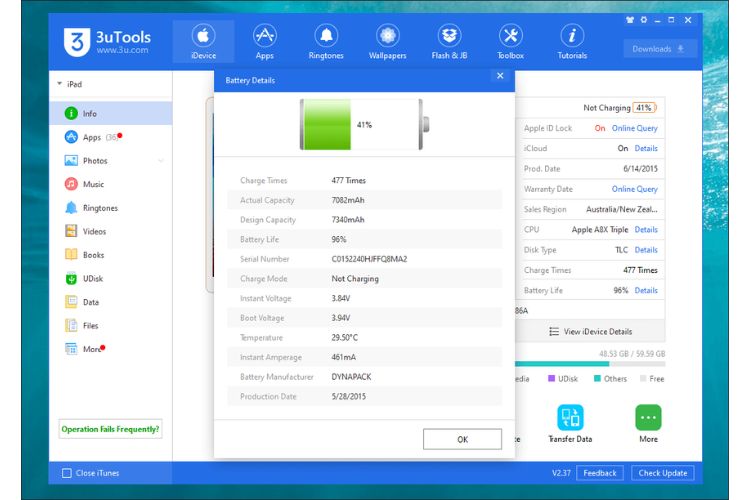The height and width of the screenshot is (500, 750).
Task: Click the skin shirt icon in title bar
Action: tap(629, 20)
